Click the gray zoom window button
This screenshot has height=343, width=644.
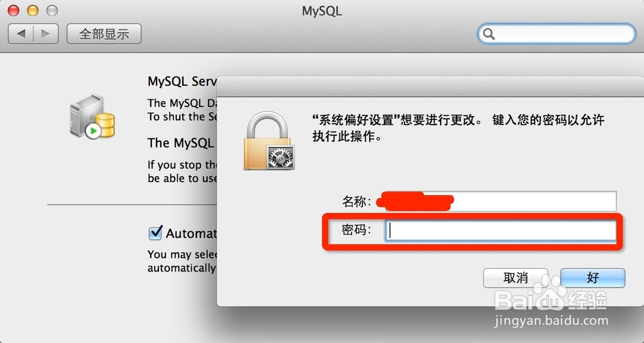point(52,10)
